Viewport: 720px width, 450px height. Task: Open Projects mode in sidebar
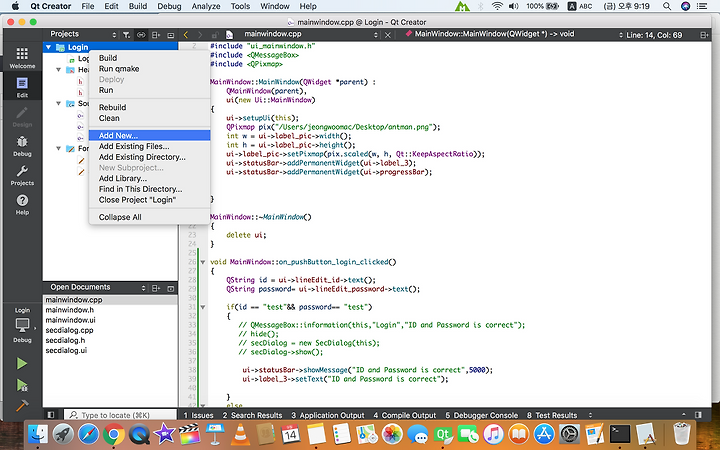(x=22, y=175)
